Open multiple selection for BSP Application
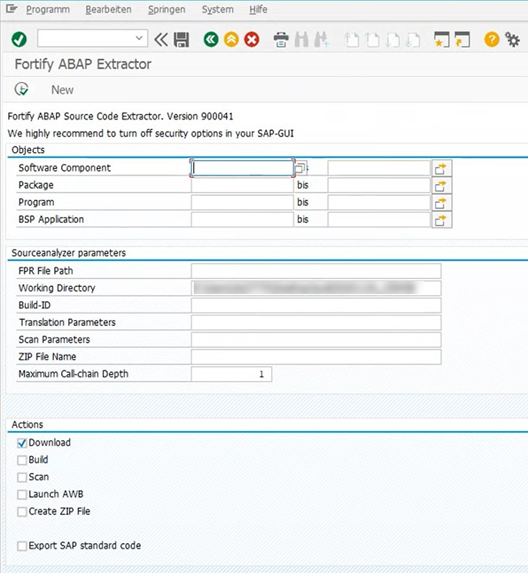 pos(441,220)
